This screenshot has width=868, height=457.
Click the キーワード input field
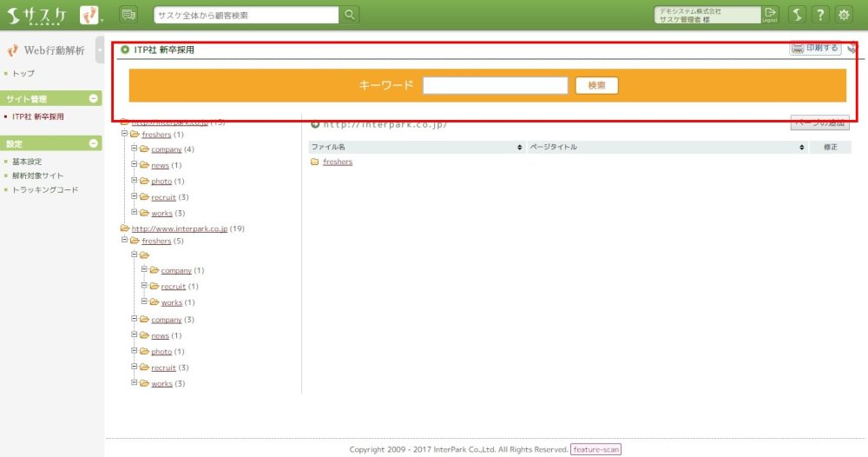[495, 85]
